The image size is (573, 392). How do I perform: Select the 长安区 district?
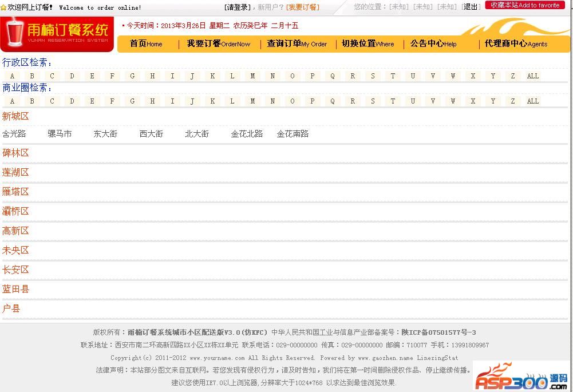[15, 270]
